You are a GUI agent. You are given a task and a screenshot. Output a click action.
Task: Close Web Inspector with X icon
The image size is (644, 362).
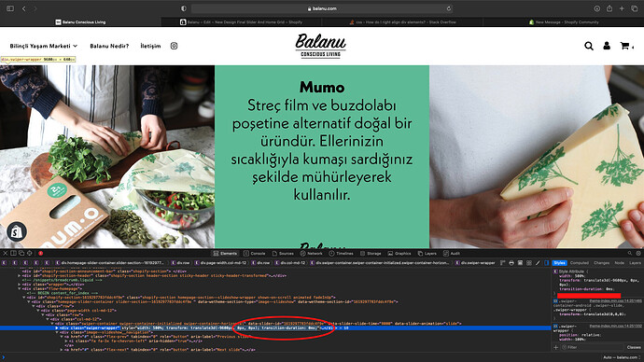[x=6, y=253]
